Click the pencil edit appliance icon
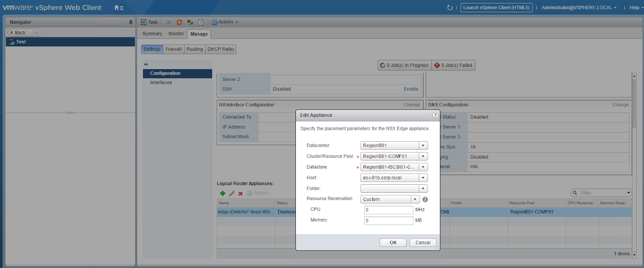 231,194
